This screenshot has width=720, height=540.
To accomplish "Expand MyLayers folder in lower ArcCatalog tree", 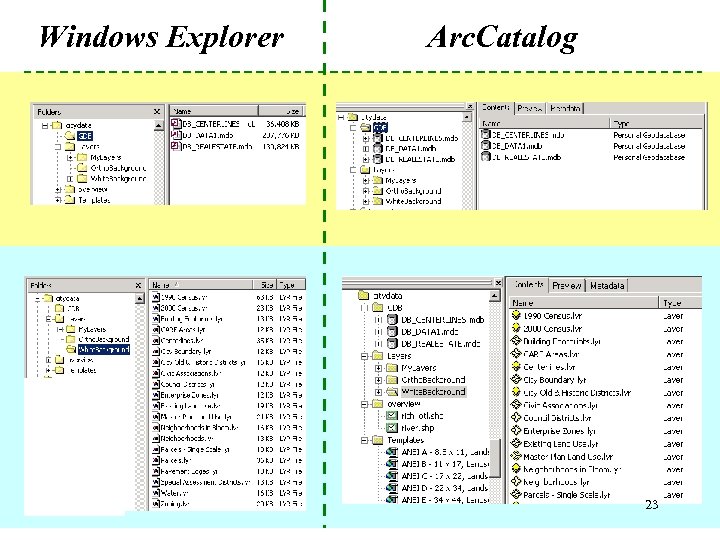I will tap(378, 368).
